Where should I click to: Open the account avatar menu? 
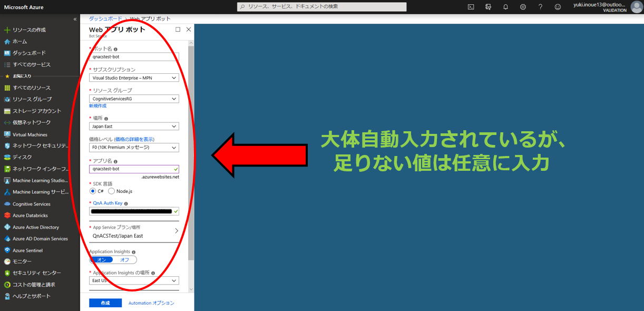click(637, 7)
